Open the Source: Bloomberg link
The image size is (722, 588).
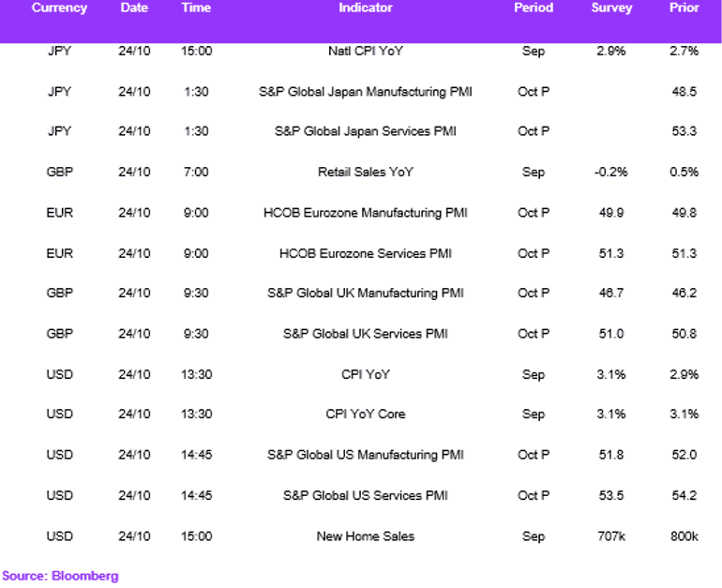pos(60,576)
